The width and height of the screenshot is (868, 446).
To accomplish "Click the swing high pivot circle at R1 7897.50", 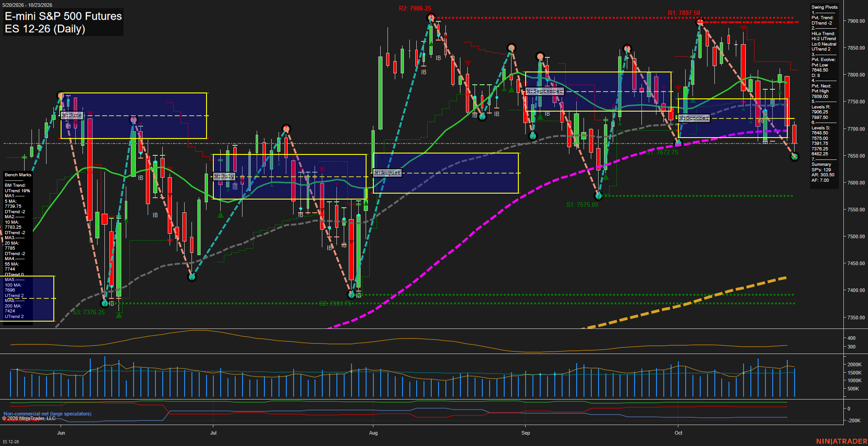I will click(700, 22).
